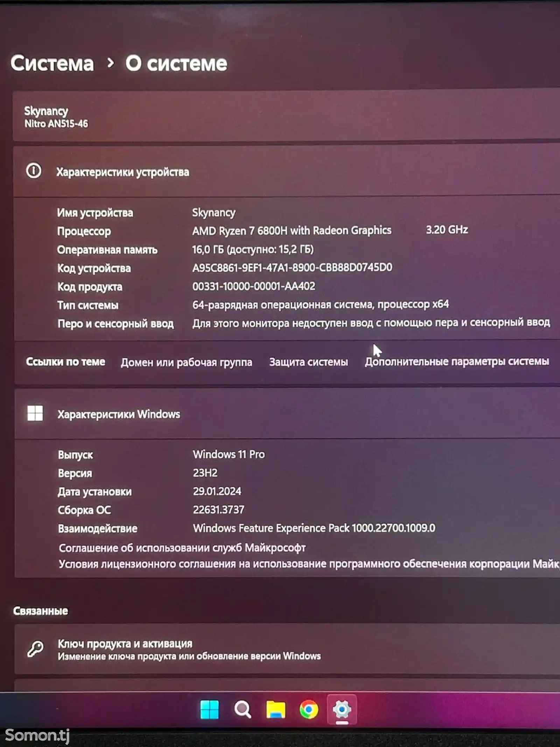Select install date 29.01.2024
Screen dimensions: 560x747
click(x=217, y=491)
